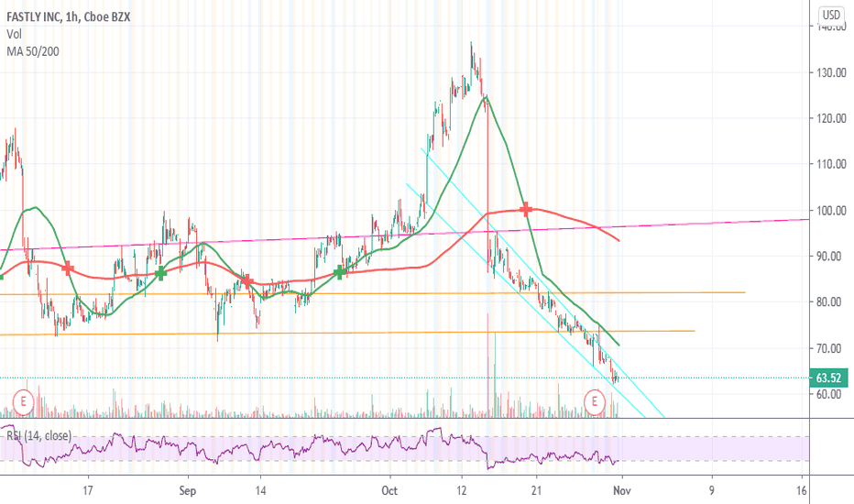This screenshot has width=854, height=504.
Task: Click the Sep date label on time axis
Action: pyautogui.click(x=187, y=491)
